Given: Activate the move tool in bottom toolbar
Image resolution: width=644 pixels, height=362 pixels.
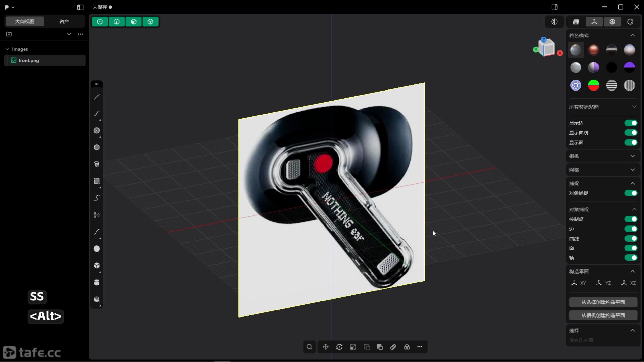Looking at the screenshot, I should coord(326,347).
